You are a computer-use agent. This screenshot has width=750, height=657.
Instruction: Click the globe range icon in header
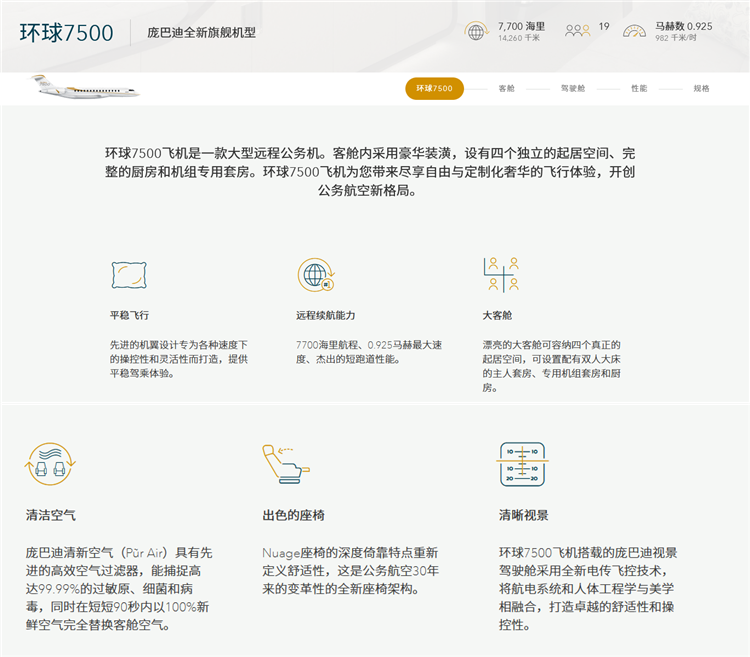(x=476, y=32)
